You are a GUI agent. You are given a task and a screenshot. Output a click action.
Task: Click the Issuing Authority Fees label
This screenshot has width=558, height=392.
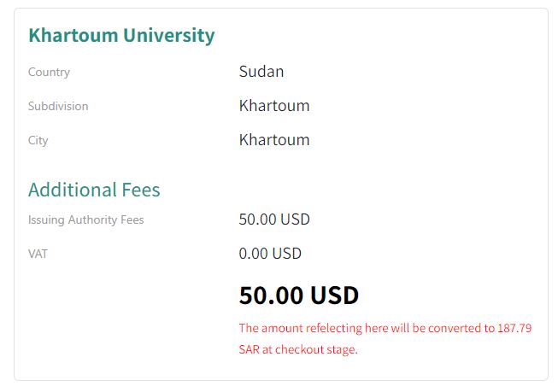[x=85, y=219]
